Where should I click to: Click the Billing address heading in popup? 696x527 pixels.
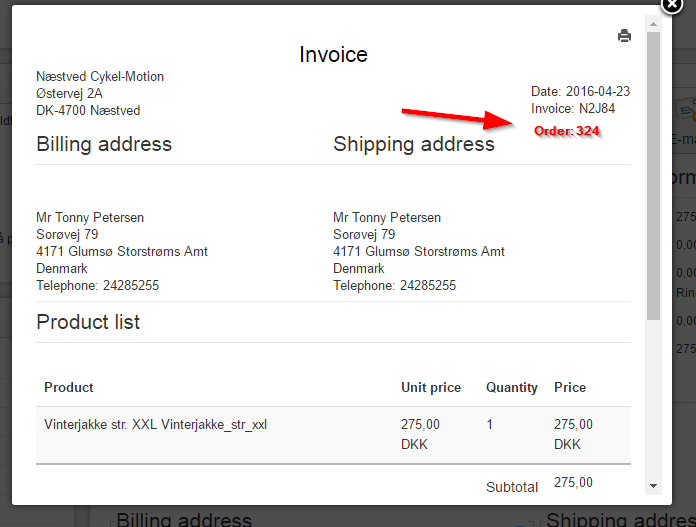(104, 144)
